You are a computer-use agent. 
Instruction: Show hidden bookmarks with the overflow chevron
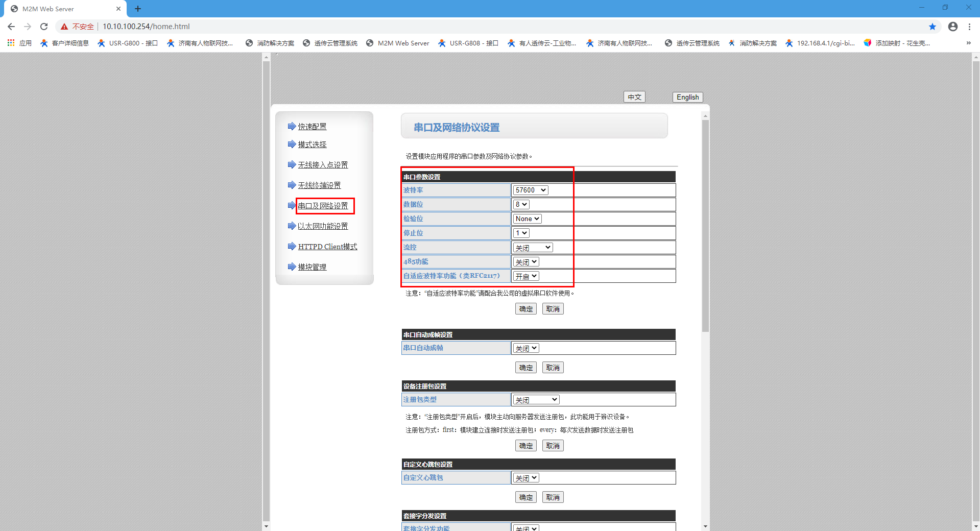[x=968, y=43]
